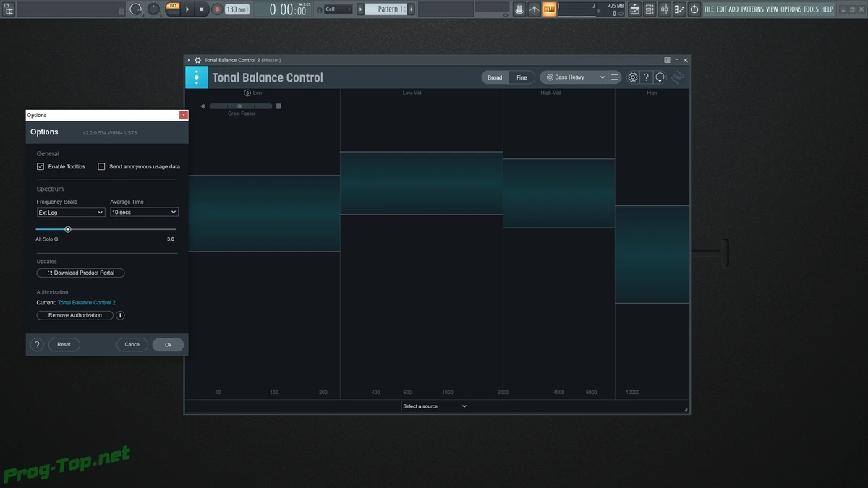
Task: Adjust the master volume knob in toolbar
Action: [x=136, y=9]
